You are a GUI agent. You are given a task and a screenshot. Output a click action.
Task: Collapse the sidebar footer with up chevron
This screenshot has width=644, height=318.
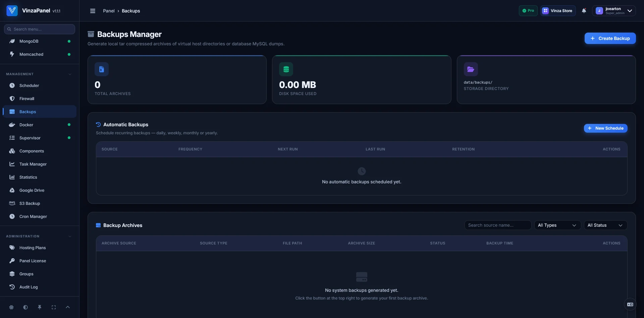(x=68, y=307)
